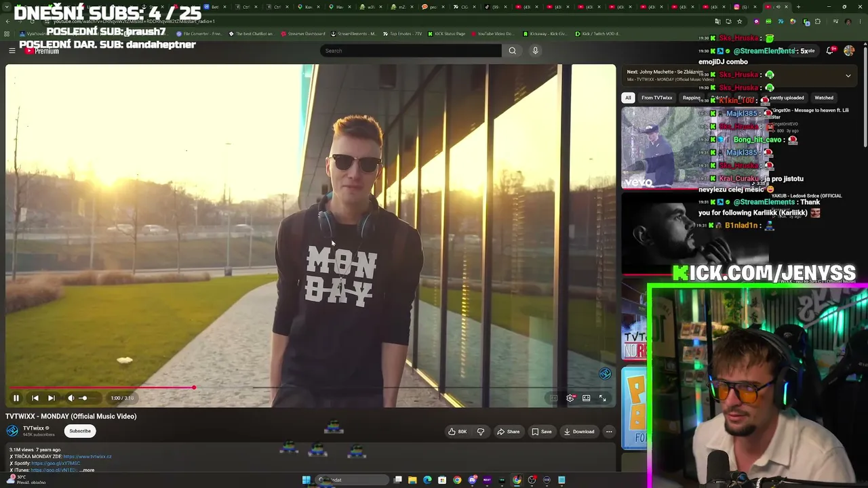Open OBS Studio from the taskbar
The height and width of the screenshot is (488, 868).
532,480
